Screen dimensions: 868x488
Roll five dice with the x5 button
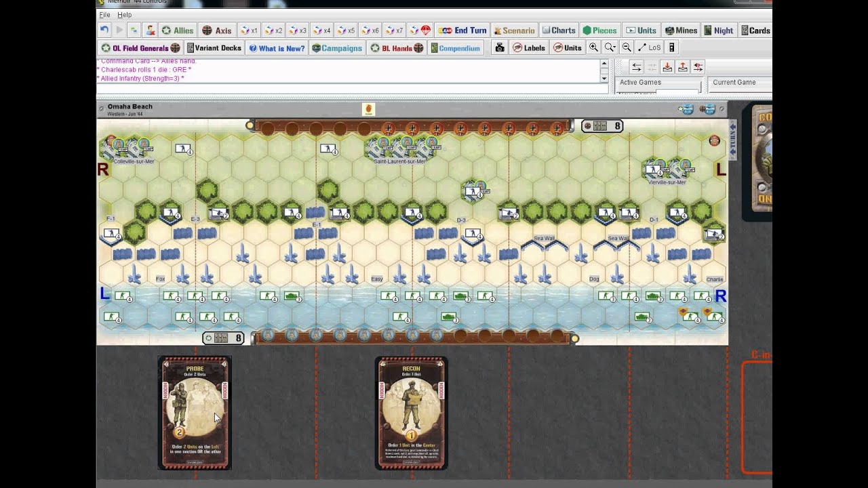(347, 30)
